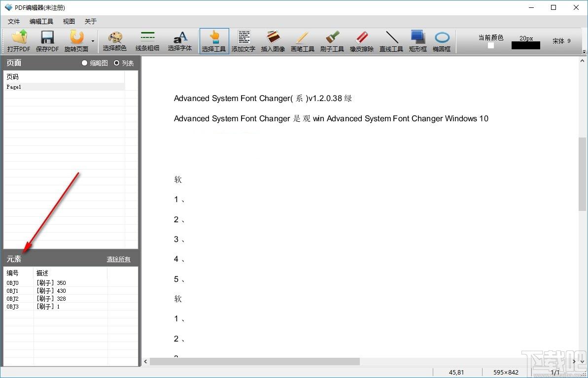Click the 描述 column header
Image resolution: width=588 pixels, height=378 pixels.
point(70,273)
